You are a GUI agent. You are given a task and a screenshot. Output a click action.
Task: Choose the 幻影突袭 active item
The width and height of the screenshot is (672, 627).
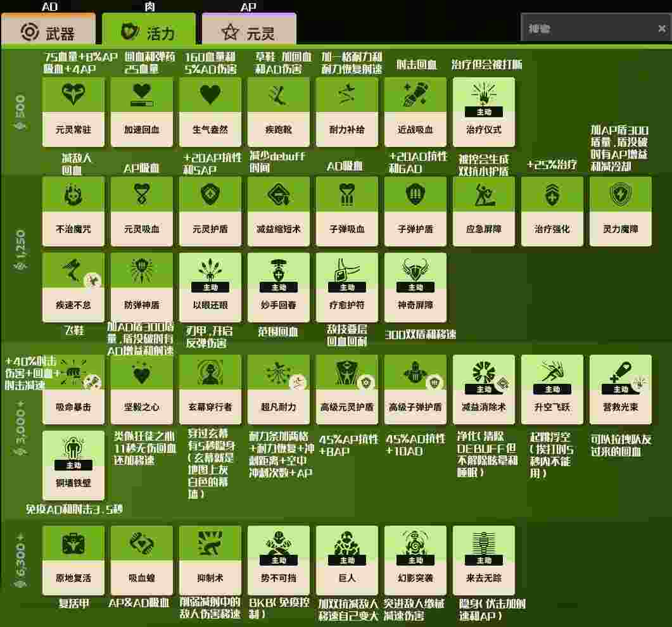coord(415,560)
